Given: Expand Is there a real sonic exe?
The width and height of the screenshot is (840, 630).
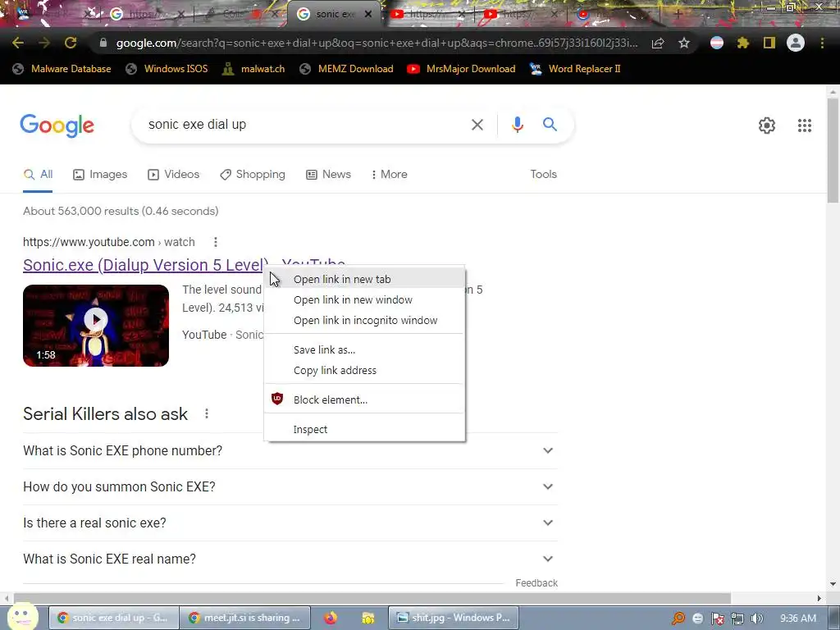Looking at the screenshot, I should pos(290,523).
